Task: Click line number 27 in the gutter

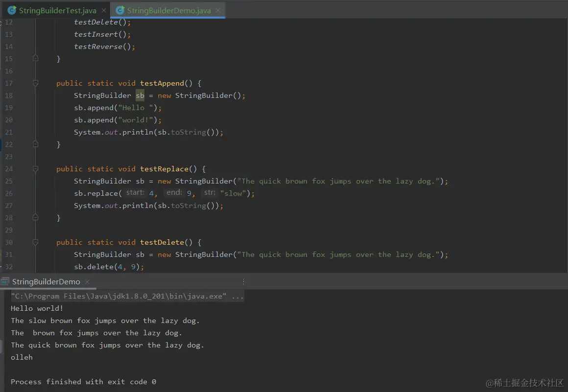Action: tap(9, 206)
